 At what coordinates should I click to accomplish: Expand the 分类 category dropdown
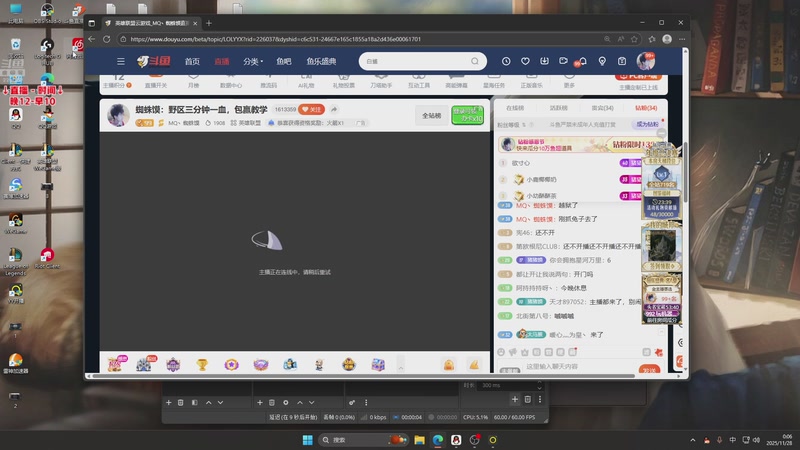click(253, 61)
